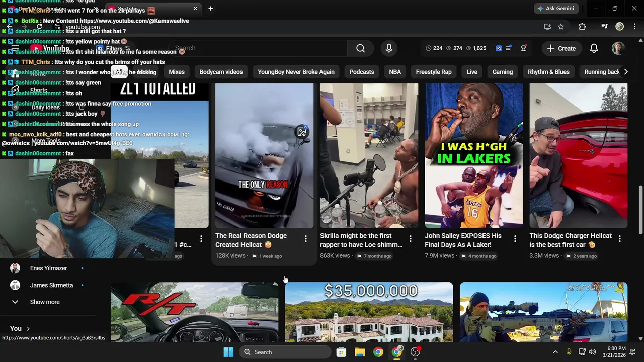Click the eye stat showing 274
The width and height of the screenshot is (644, 362).
pyautogui.click(x=454, y=48)
